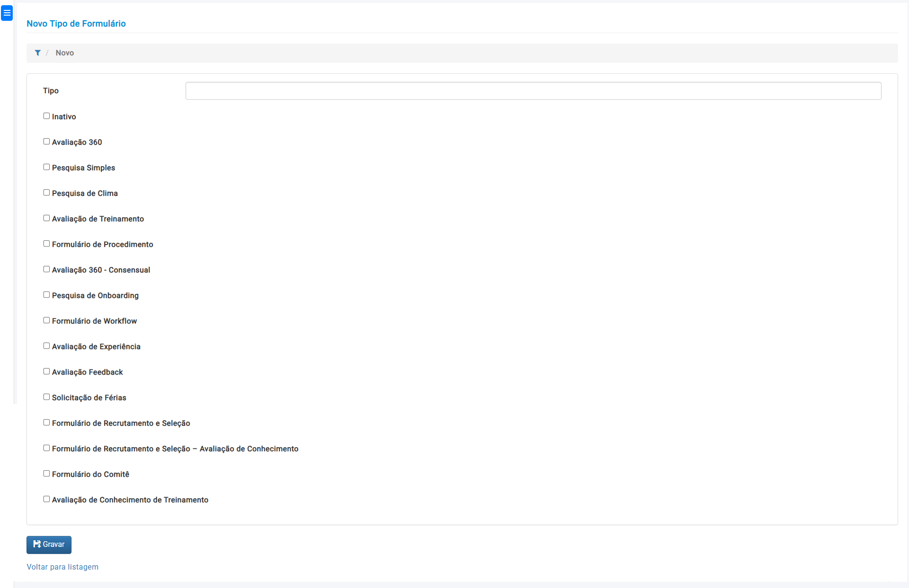Follow the Voltar para listagem link
The height and width of the screenshot is (588, 909).
[62, 567]
